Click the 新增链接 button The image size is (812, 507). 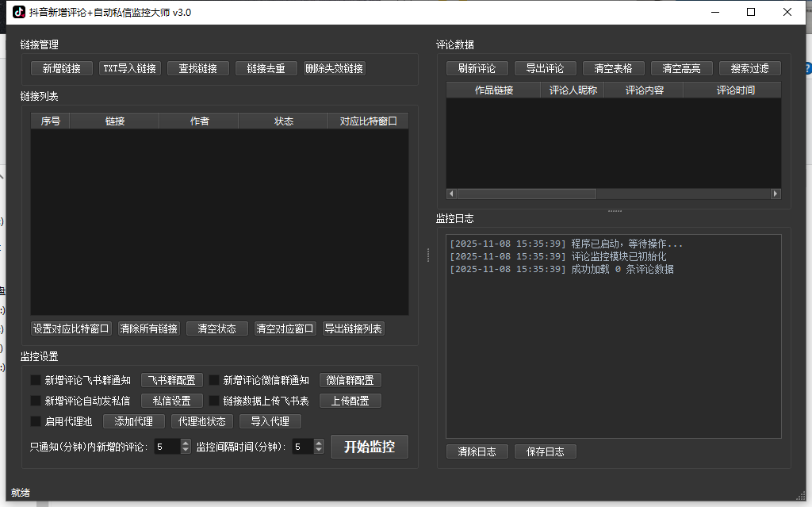coord(62,68)
